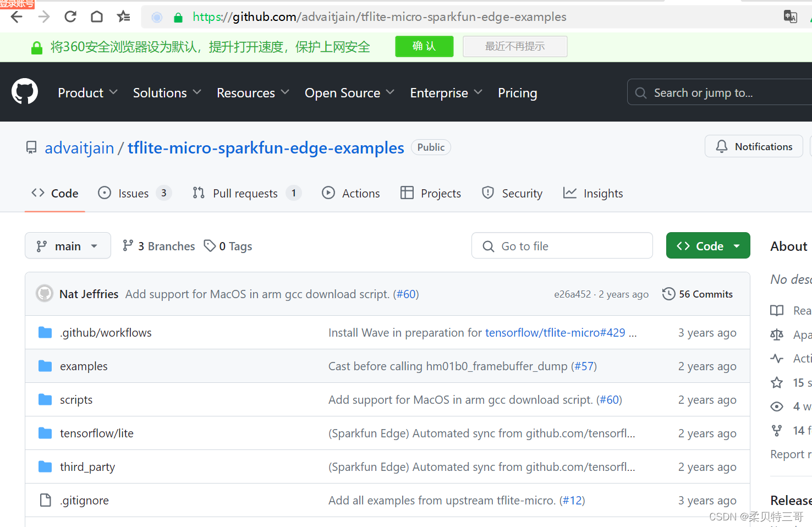Click the scripts folder icon
Image resolution: width=812 pixels, height=527 pixels.
tap(45, 399)
